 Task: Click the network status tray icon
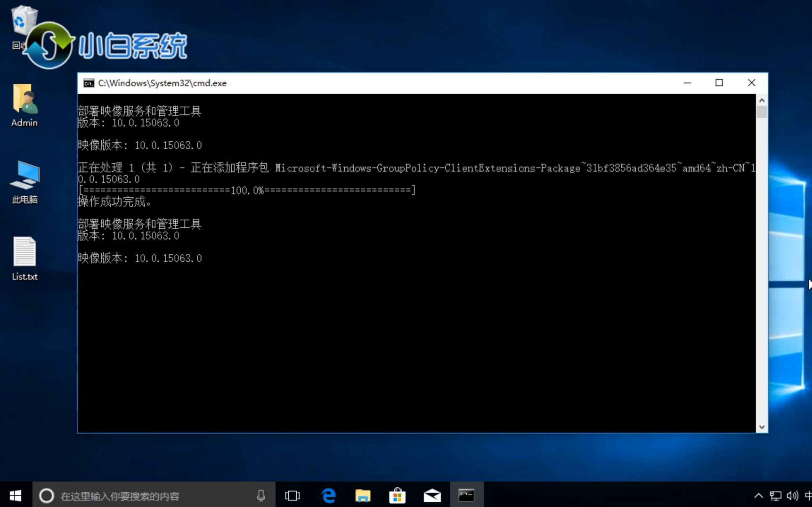tap(775, 496)
